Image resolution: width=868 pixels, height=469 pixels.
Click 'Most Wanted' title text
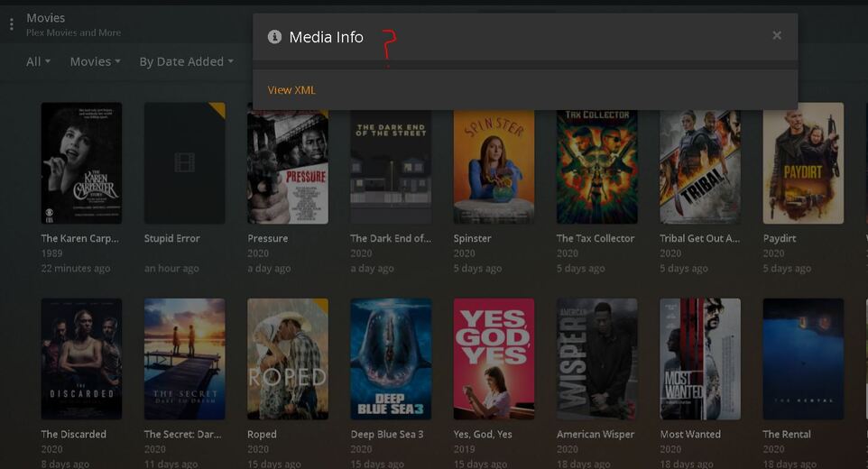[x=689, y=434]
